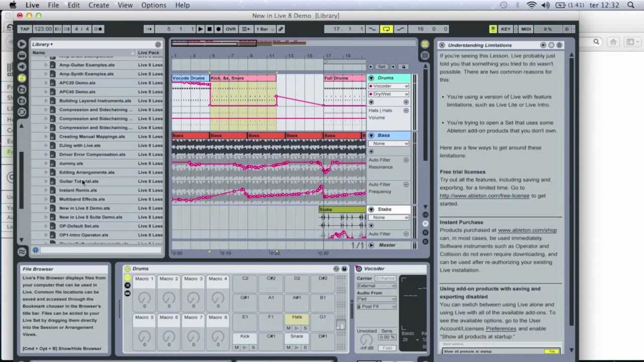
Task: Click the browser search magnifier icon
Action: coord(158,45)
